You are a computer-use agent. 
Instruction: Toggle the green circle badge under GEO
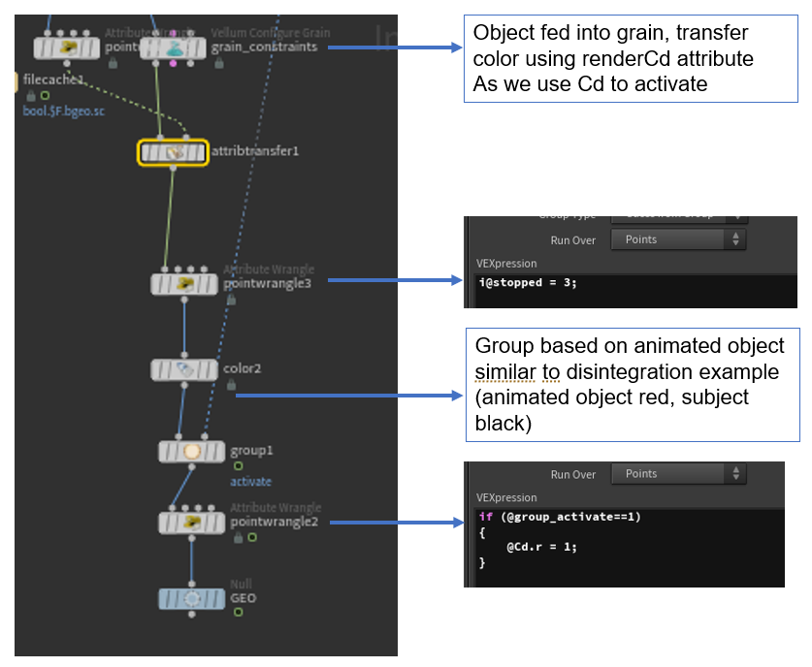click(x=238, y=614)
